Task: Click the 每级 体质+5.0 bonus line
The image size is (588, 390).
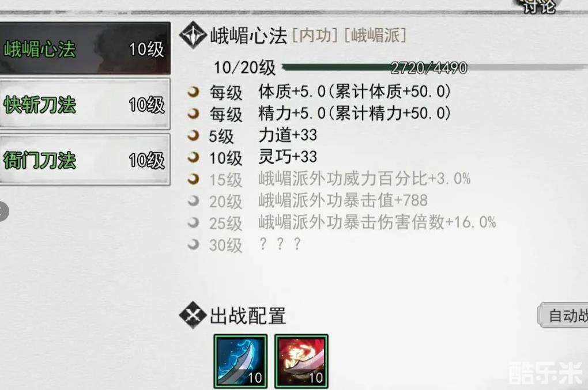Action: pos(330,92)
